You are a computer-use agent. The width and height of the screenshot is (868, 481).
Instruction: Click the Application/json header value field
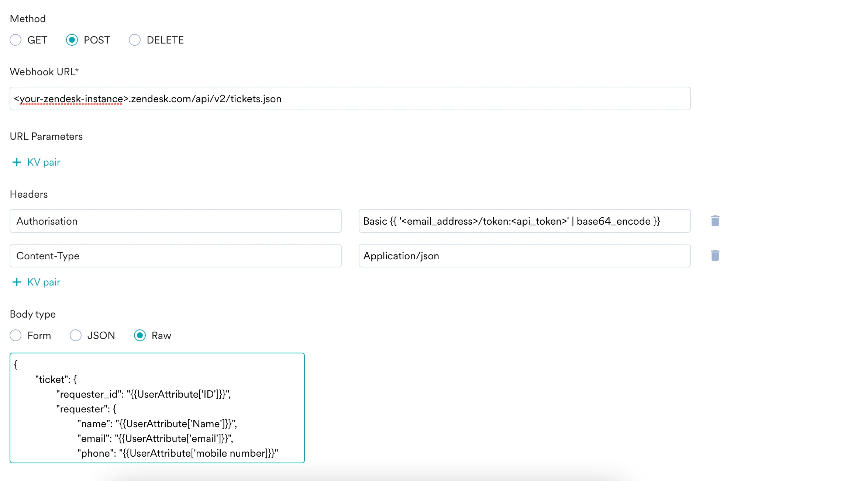click(524, 256)
